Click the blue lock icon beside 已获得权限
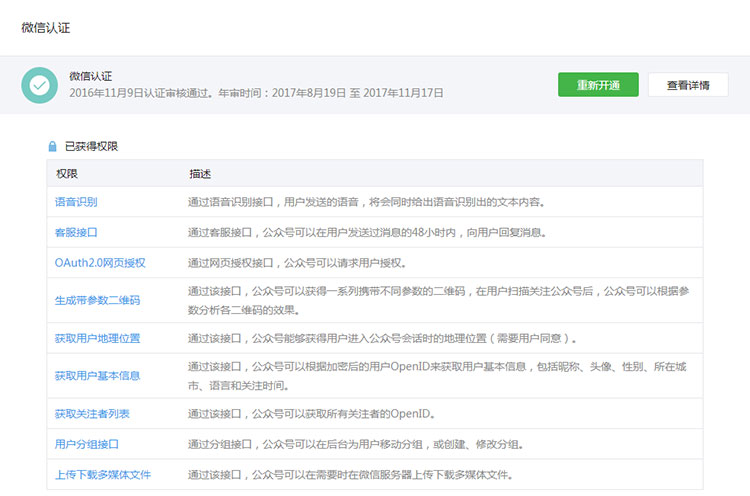Image resolution: width=750 pixels, height=496 pixels. point(53,146)
